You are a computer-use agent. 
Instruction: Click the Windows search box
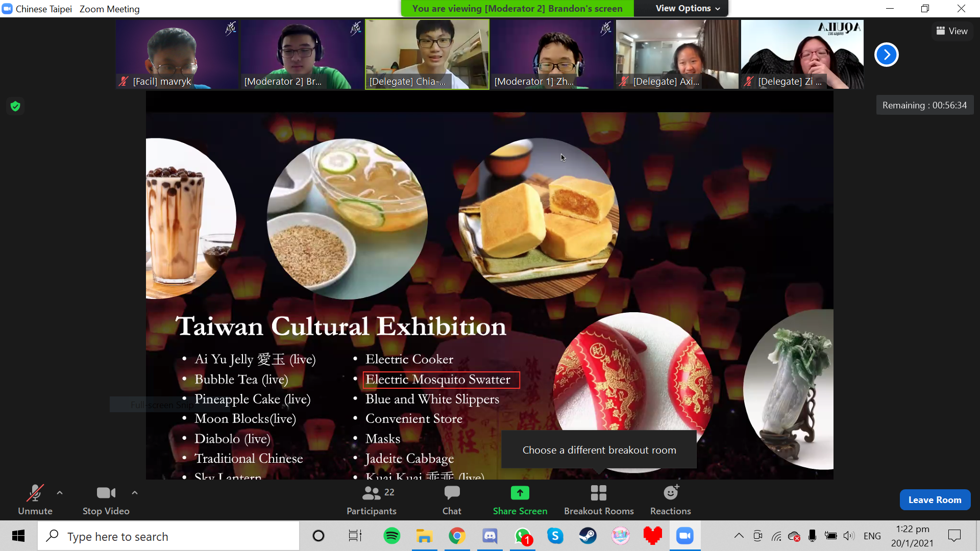coord(168,536)
